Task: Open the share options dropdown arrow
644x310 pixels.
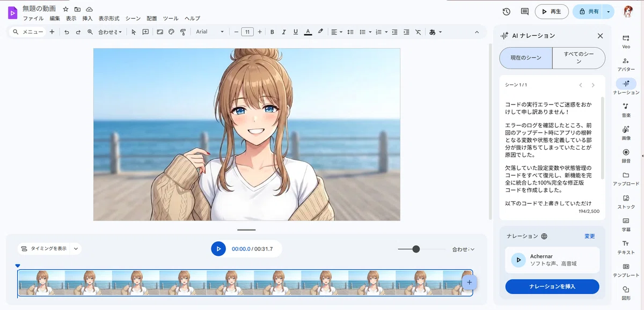Action: 608,11
